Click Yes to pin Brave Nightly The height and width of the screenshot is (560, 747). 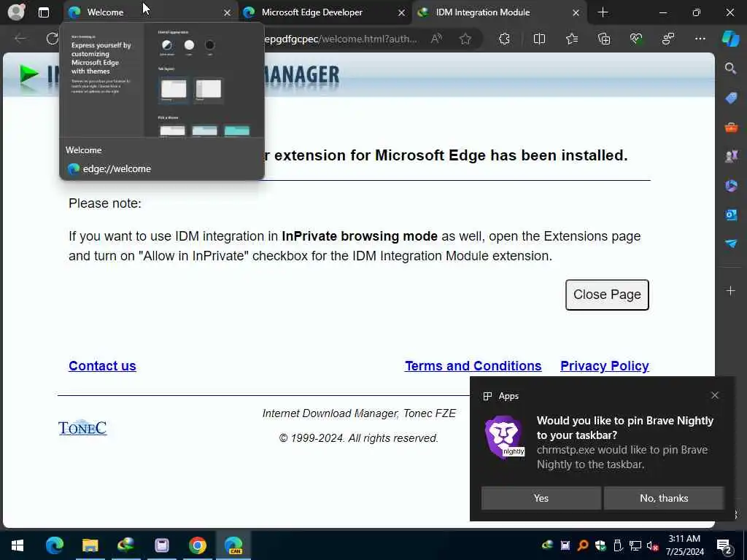[541, 498]
